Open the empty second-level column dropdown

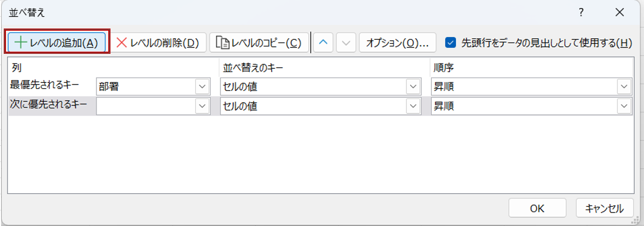pos(203,106)
